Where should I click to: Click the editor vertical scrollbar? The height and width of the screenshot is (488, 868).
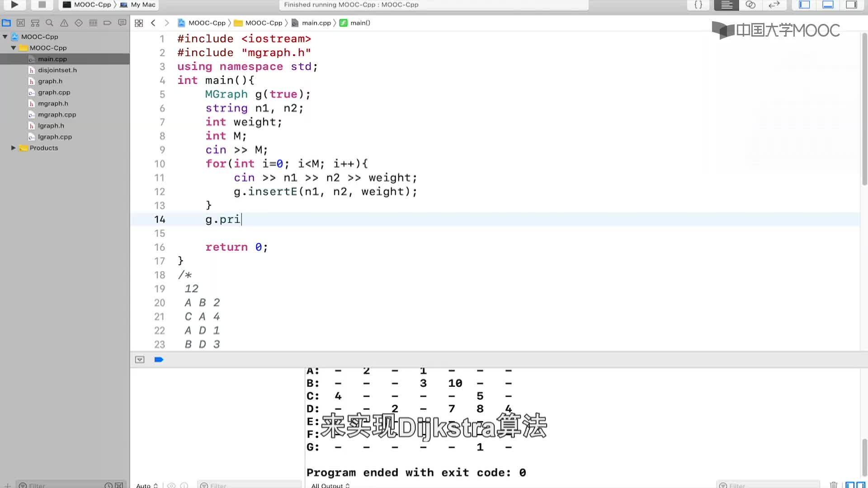tap(864, 108)
